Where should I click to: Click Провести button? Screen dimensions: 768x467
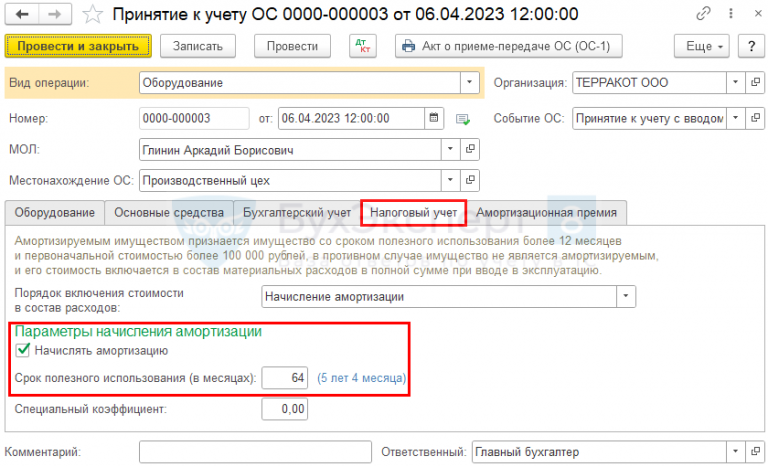click(x=292, y=46)
